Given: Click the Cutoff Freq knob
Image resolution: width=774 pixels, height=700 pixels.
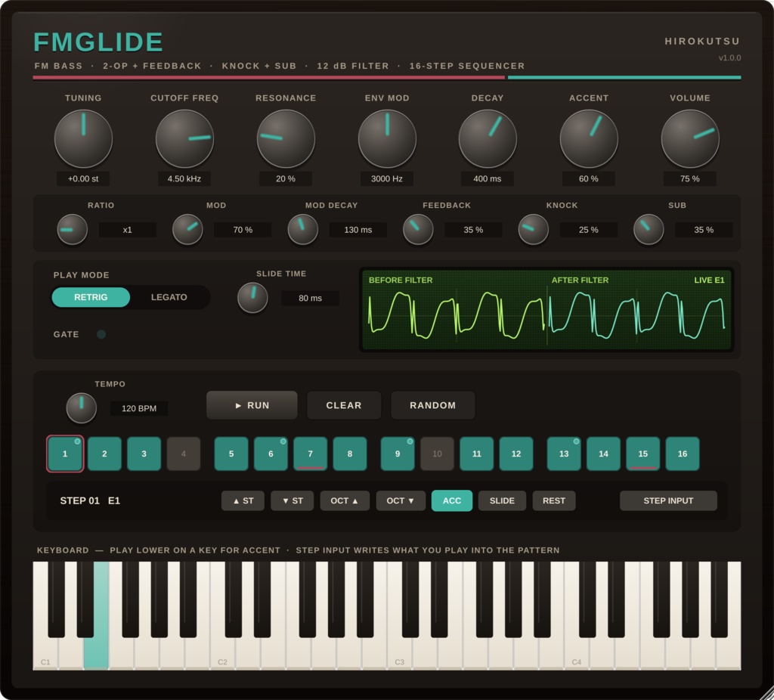Looking at the screenshot, I should [x=184, y=139].
